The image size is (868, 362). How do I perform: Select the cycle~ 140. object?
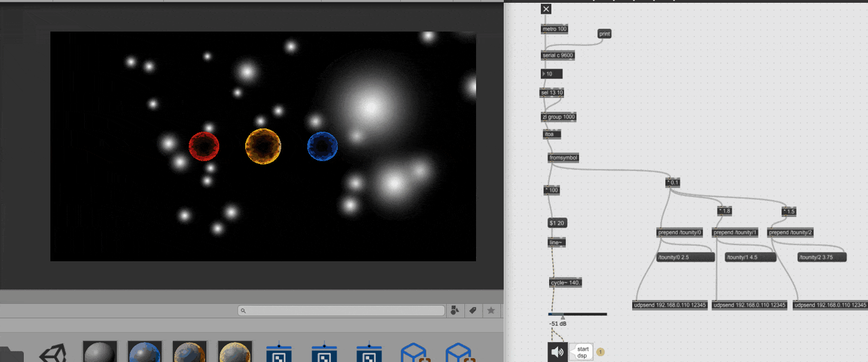[x=566, y=283]
